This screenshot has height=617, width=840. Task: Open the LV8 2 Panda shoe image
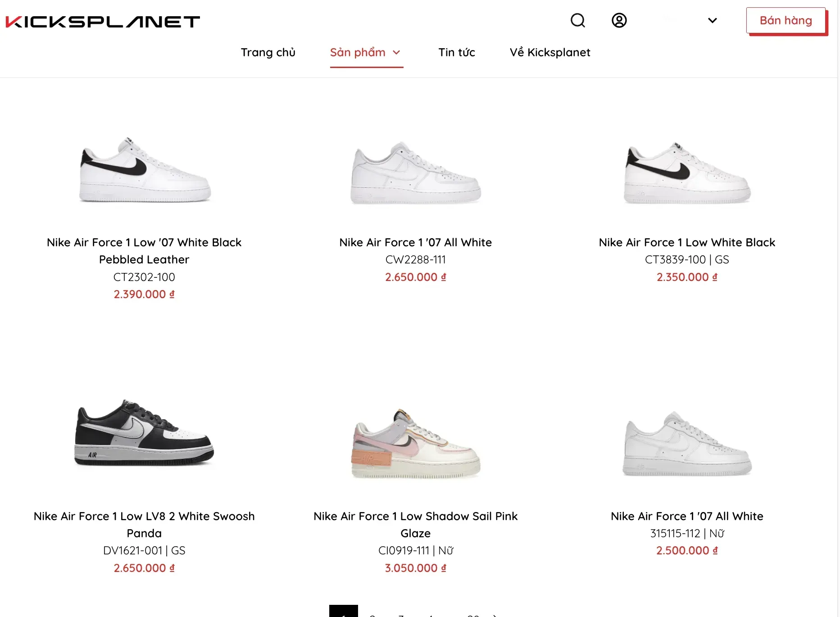[x=144, y=432]
